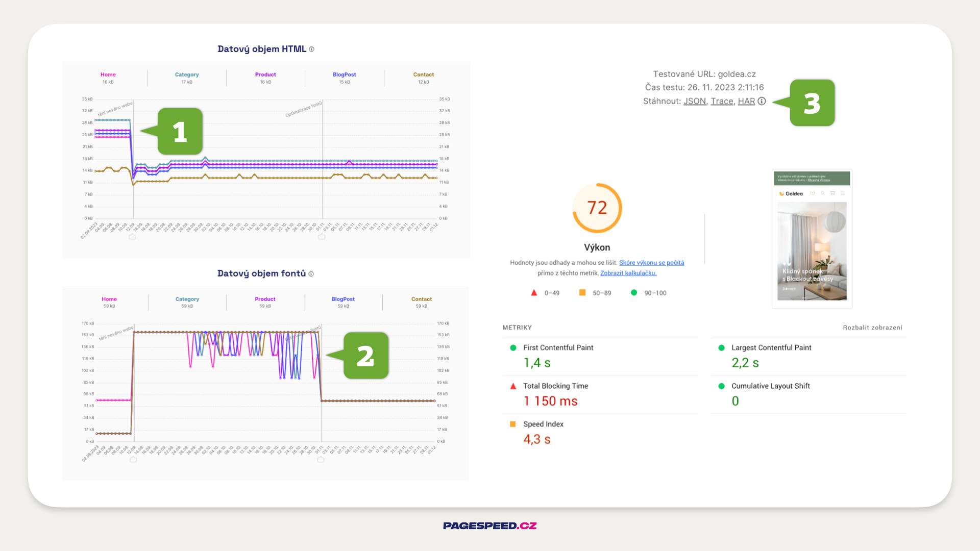This screenshot has height=551, width=980.
Task: Click the red triangle 0–49 legend icon
Action: point(534,293)
